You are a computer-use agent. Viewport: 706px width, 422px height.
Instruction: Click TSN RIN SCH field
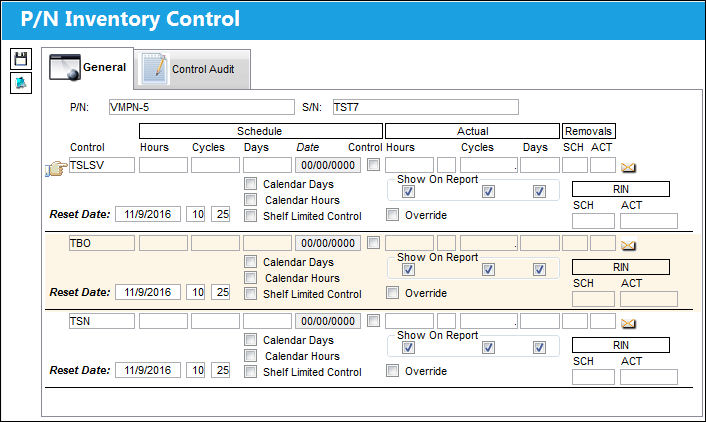(x=593, y=377)
